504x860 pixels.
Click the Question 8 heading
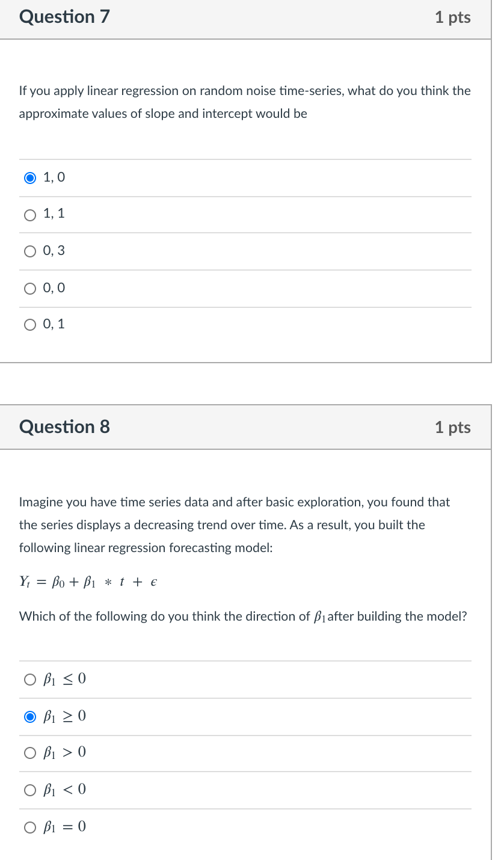click(64, 428)
